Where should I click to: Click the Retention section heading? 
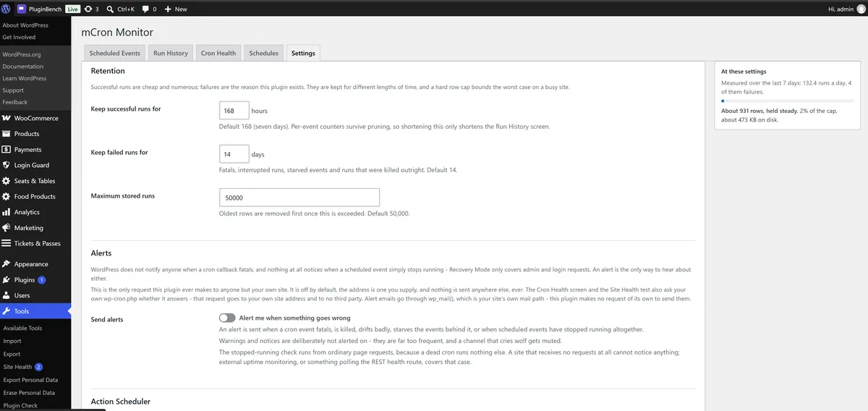108,71
